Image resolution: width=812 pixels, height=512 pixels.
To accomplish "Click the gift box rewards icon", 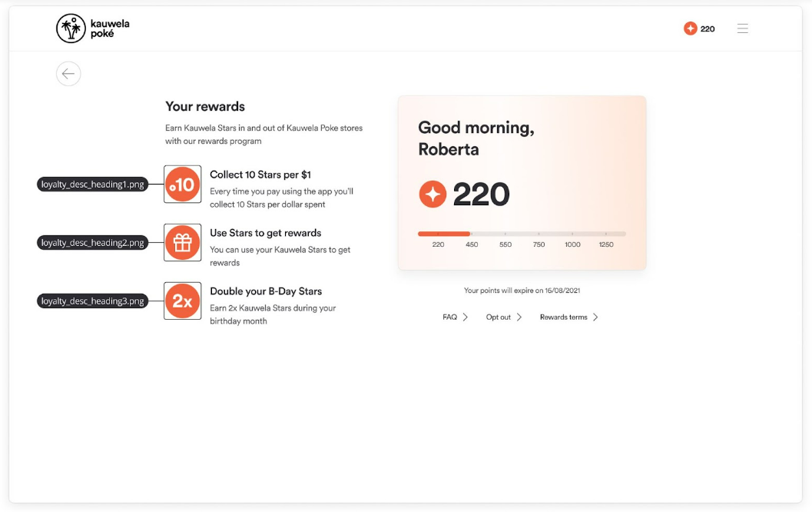I will pyautogui.click(x=182, y=242).
